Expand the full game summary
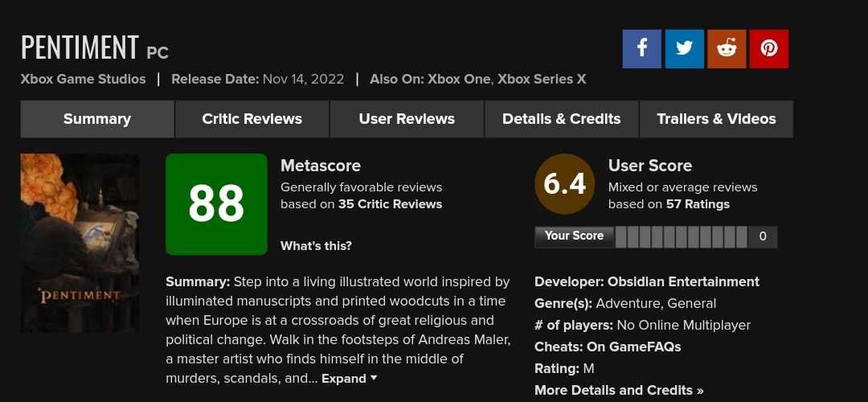This screenshot has height=402, width=868. [x=349, y=379]
